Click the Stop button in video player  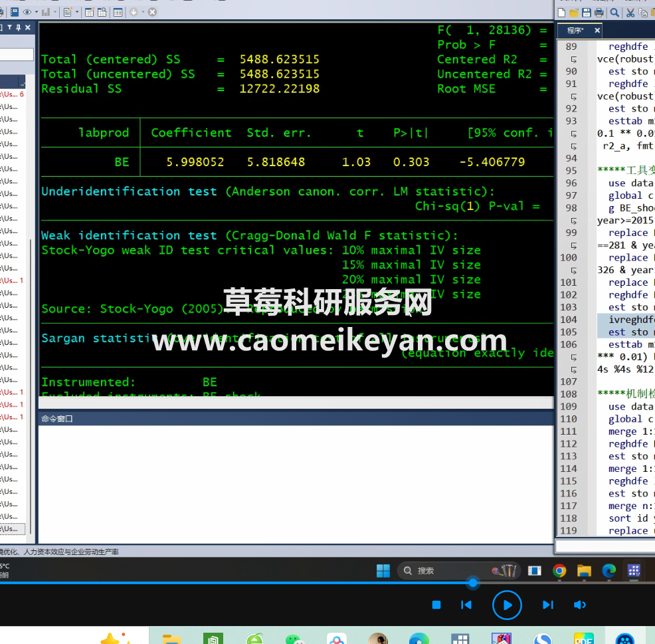tap(436, 605)
